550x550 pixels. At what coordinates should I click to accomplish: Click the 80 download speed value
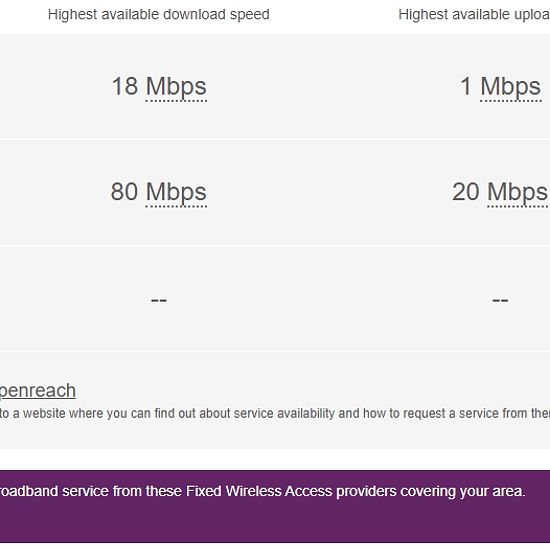124,192
